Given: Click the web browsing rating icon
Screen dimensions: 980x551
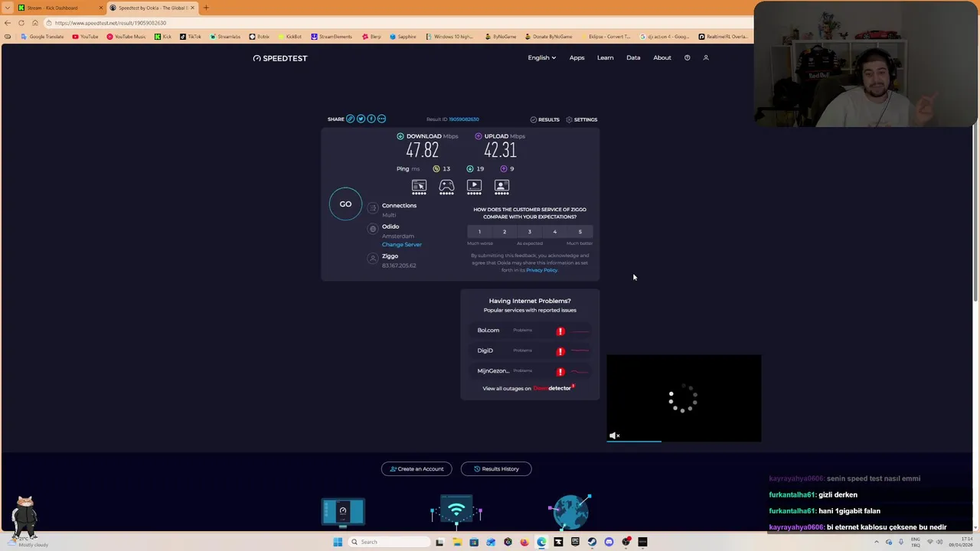Looking at the screenshot, I should 419,187.
